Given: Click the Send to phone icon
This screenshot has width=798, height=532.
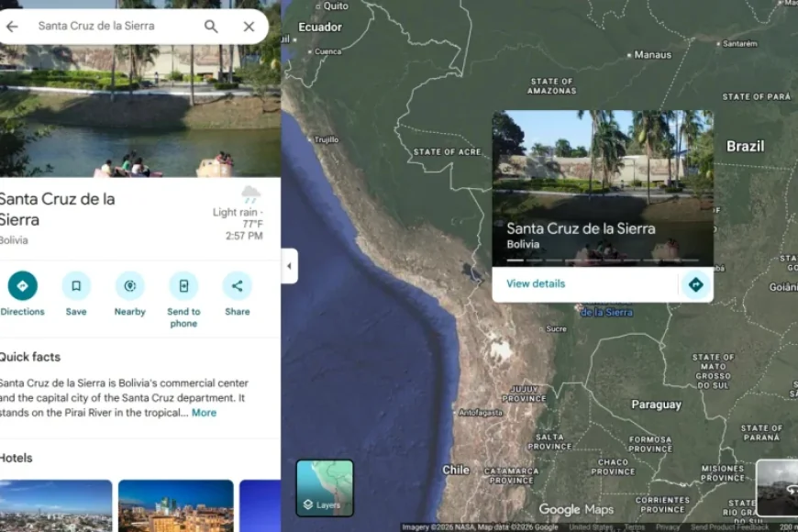Looking at the screenshot, I should [183, 285].
